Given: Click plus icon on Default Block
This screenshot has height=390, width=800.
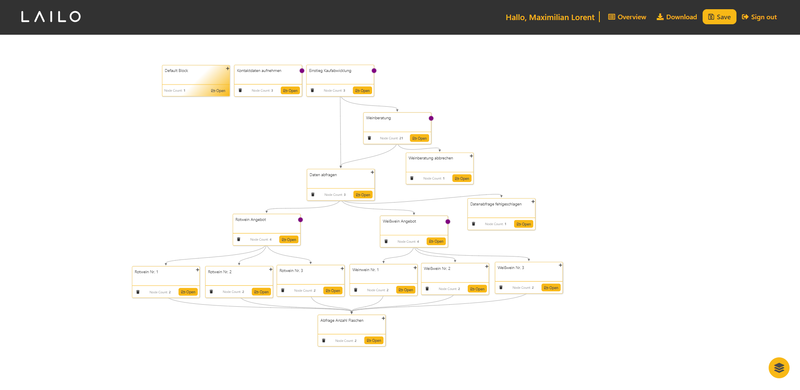Looking at the screenshot, I should (228, 68).
